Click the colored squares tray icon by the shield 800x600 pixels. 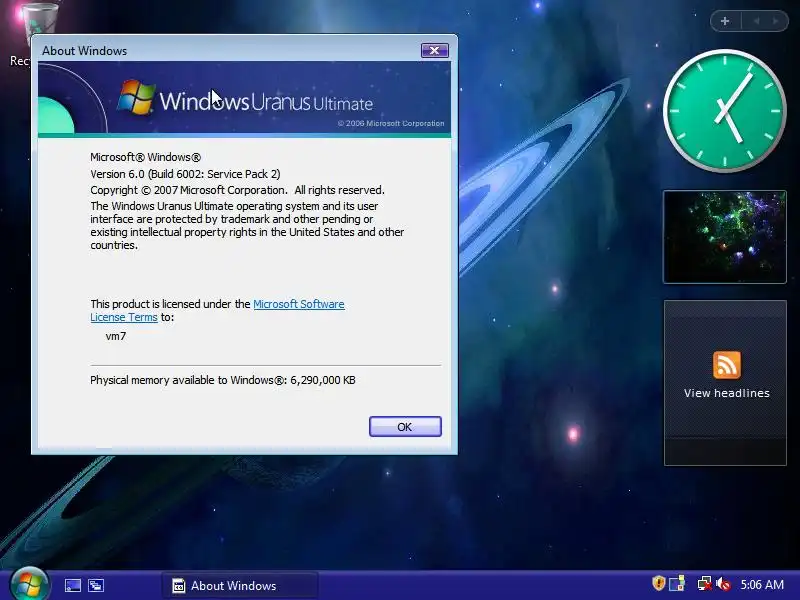coord(677,583)
